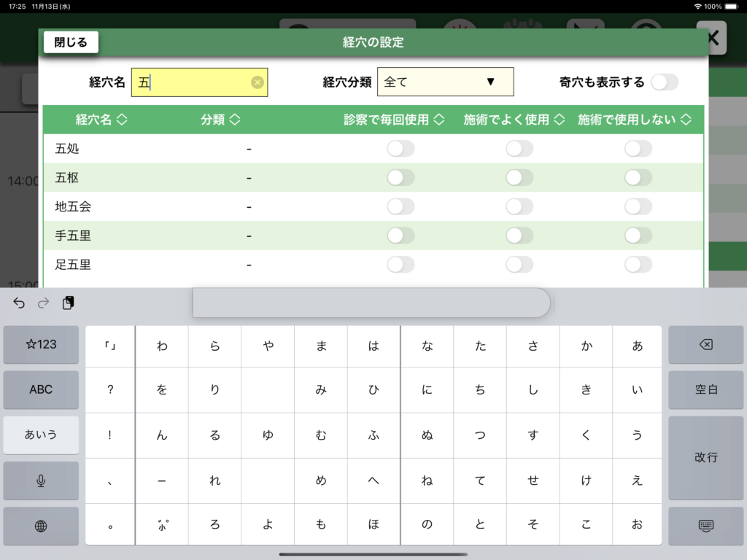Toggle 施術でよく使用 for 地五会
The image size is (747, 560).
point(519,206)
